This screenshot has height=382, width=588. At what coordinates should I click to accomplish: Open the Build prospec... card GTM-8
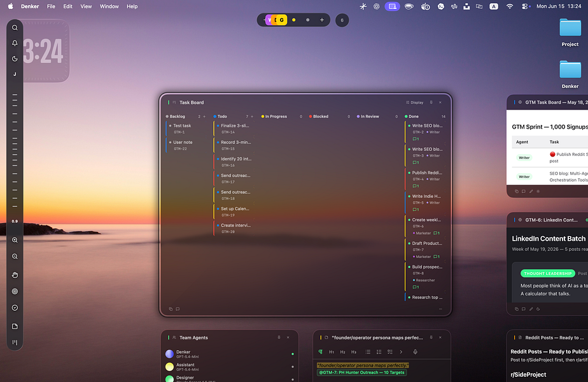coord(425,276)
